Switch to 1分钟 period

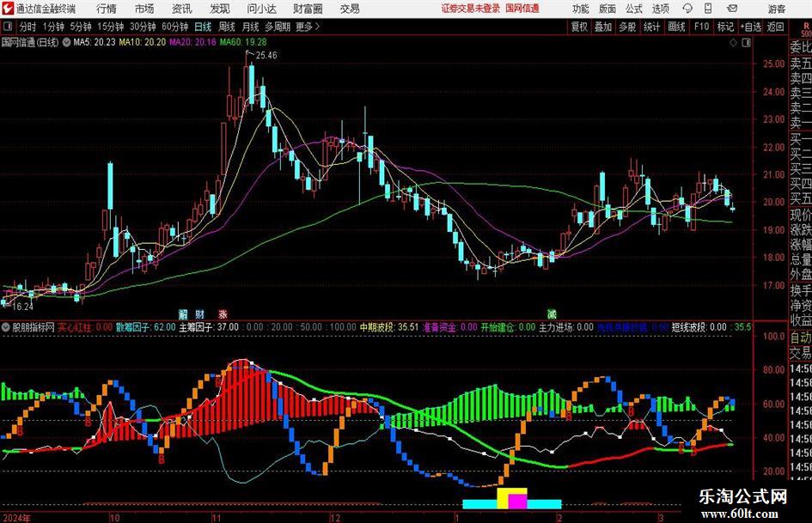pyautogui.click(x=53, y=27)
